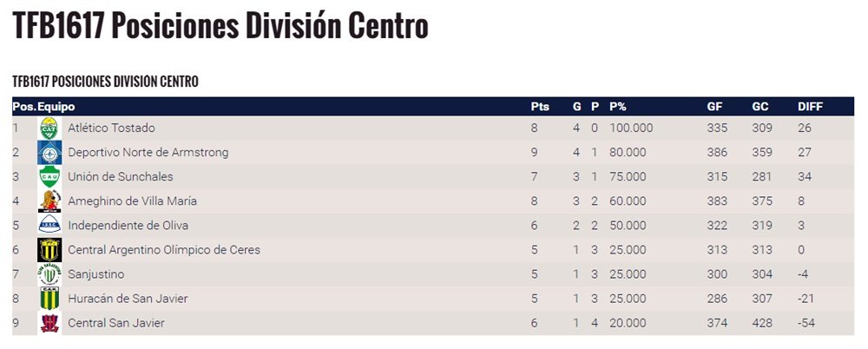Click the Central Argentino Olímpico crest
The image size is (868, 349).
coord(49,250)
